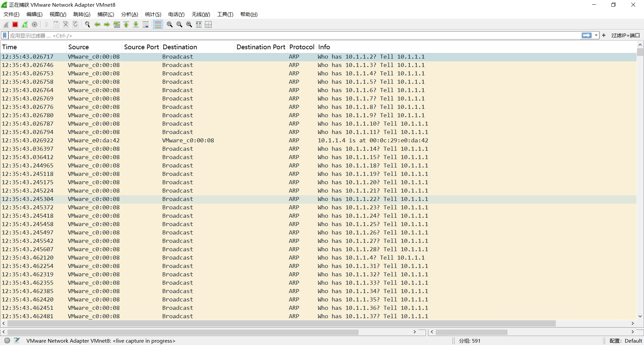Select the 'Who has 10.1.1.22?' packet row
Image resolution: width=644 pixels, height=345 pixels.
(x=318, y=199)
